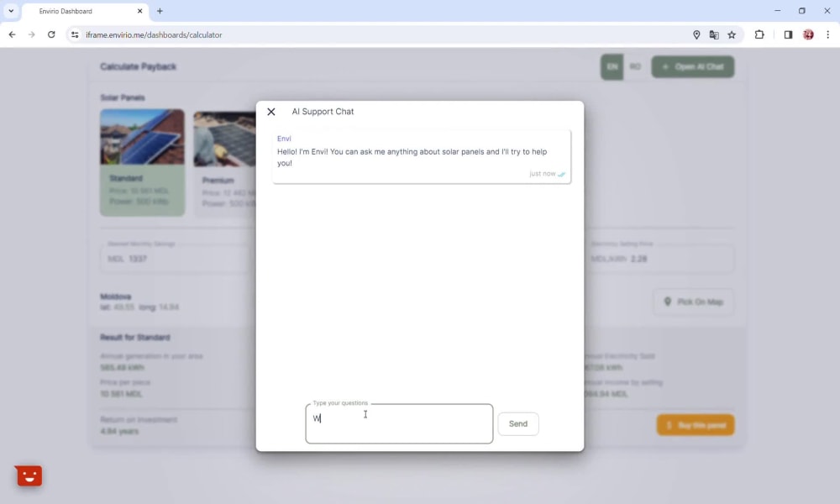Bookmark this page with star icon
Screen dimensions: 840x504
732,34
